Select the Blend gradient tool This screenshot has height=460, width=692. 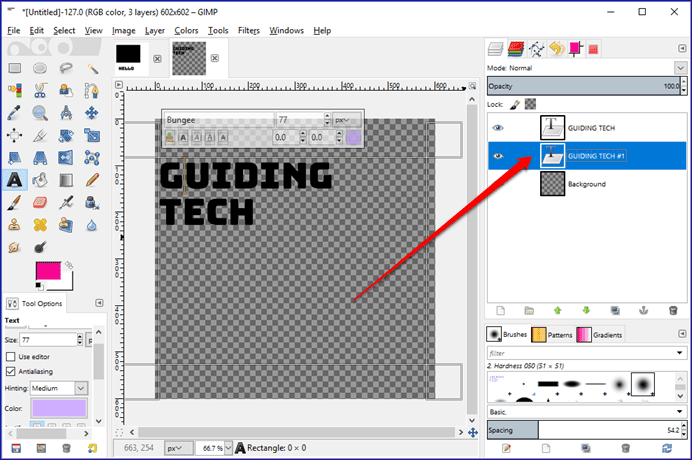[x=66, y=180]
